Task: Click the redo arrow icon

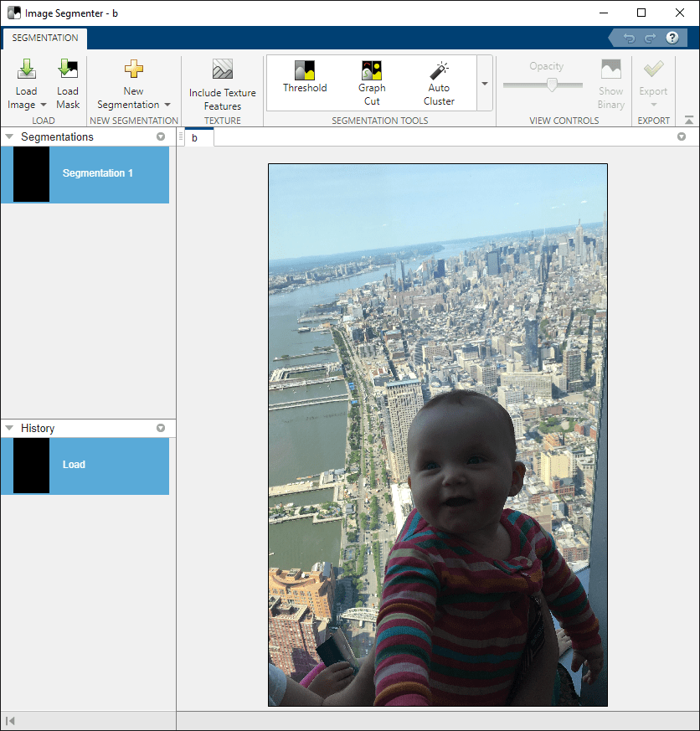Action: tap(650, 39)
